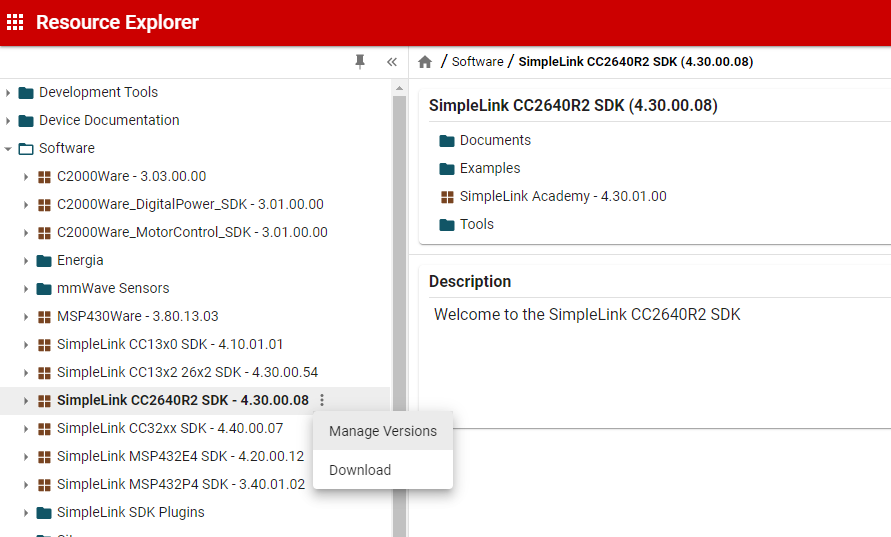The height and width of the screenshot is (537, 891).
Task: Collapse the Software tree node
Action: tap(7, 149)
